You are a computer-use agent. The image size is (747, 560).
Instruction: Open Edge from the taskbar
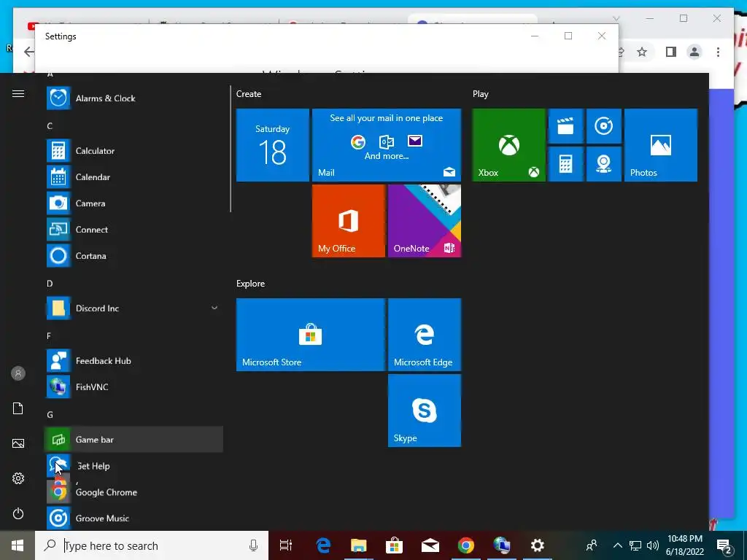click(x=323, y=545)
